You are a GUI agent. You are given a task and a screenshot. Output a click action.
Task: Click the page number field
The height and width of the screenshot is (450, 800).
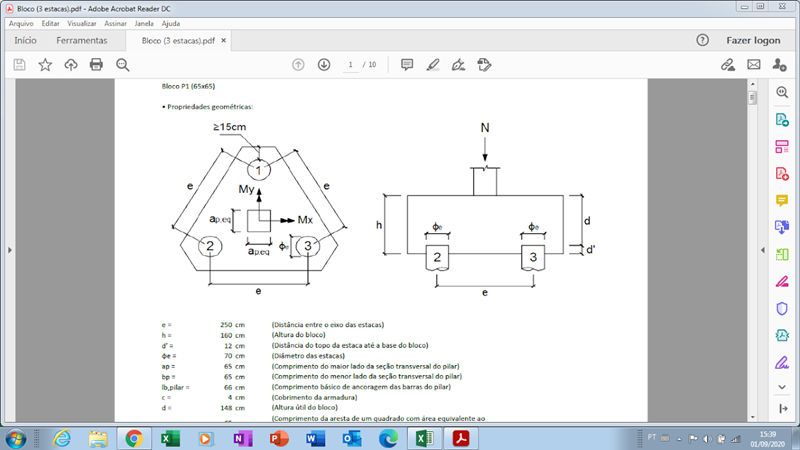click(351, 65)
